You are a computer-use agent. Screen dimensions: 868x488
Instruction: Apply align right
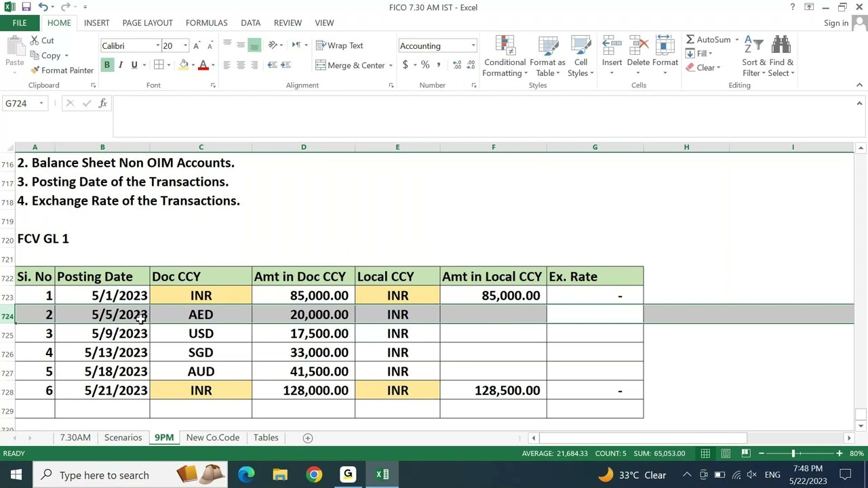coord(254,65)
